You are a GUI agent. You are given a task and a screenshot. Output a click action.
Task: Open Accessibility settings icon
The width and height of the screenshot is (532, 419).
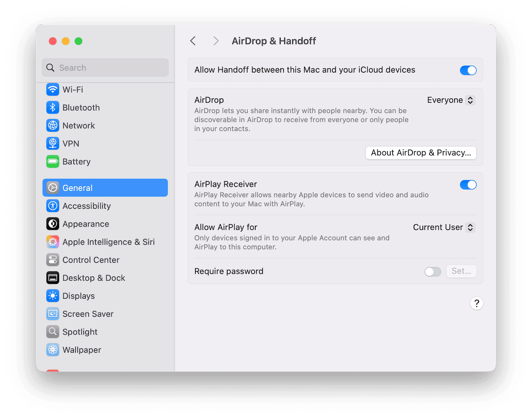point(53,206)
